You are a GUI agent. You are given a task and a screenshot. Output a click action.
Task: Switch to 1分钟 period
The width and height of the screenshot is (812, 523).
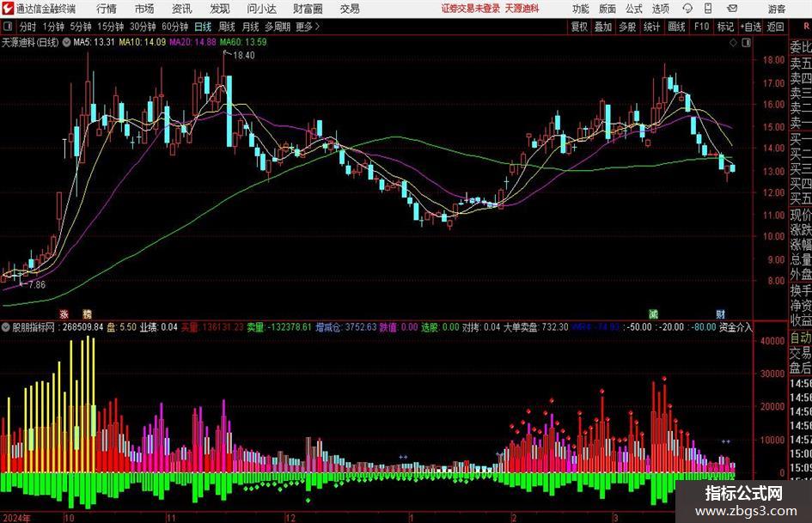53,27
